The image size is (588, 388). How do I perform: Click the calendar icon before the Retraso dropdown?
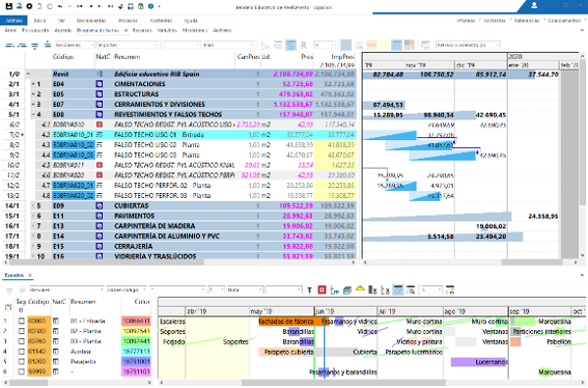[425, 45]
